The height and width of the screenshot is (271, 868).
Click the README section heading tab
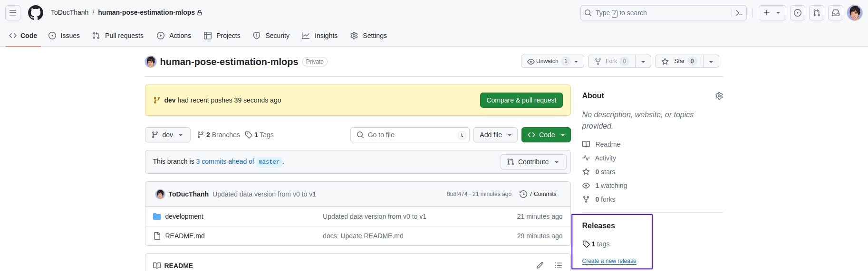point(173,265)
